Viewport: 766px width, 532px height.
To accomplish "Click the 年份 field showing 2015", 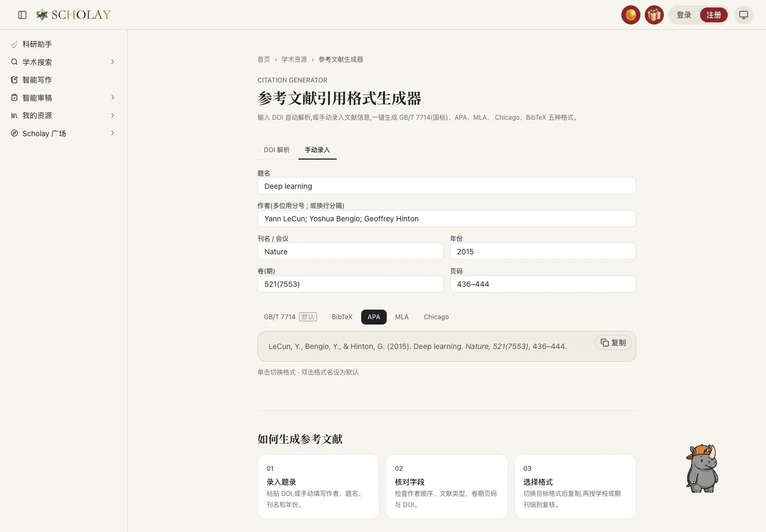I will pyautogui.click(x=543, y=251).
